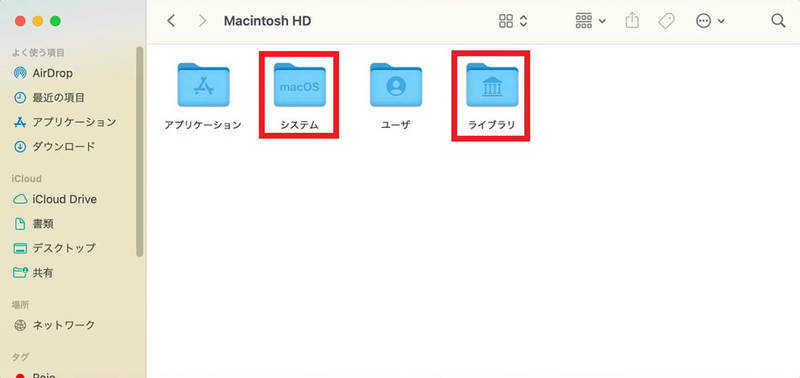The height and width of the screenshot is (378, 800).
Task: Click the clock icon beside 最近の項目
Action: [20, 97]
